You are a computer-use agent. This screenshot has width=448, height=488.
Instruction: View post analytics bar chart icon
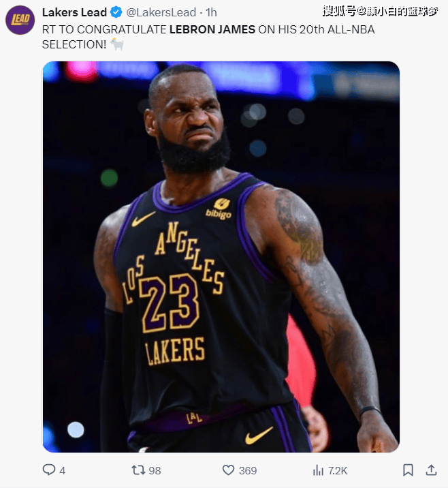tap(318, 470)
